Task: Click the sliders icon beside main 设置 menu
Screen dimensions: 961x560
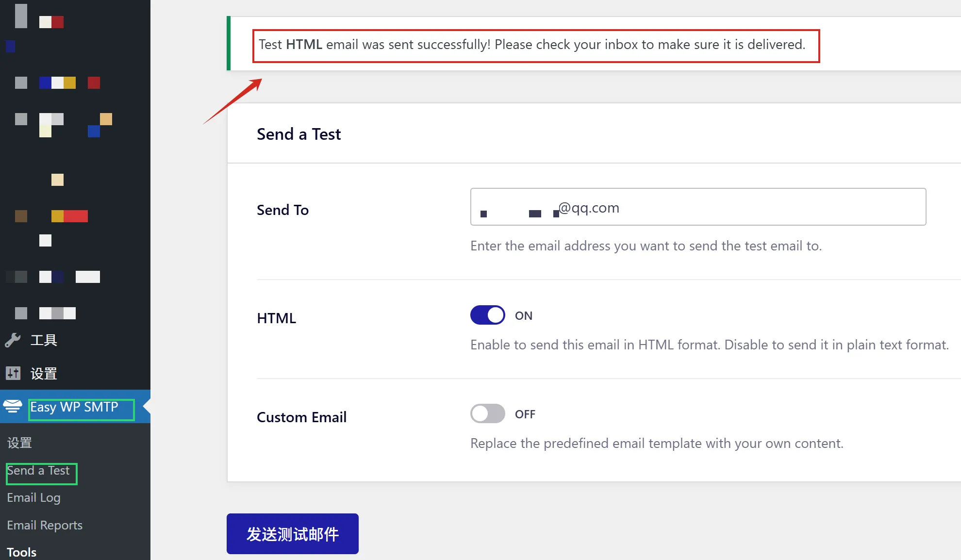Action: click(x=13, y=373)
